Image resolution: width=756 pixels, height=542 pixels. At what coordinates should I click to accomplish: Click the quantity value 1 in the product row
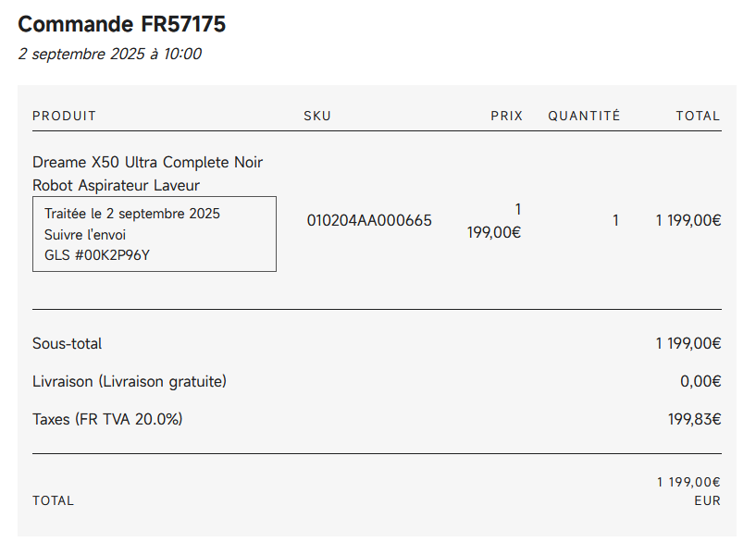tap(615, 220)
